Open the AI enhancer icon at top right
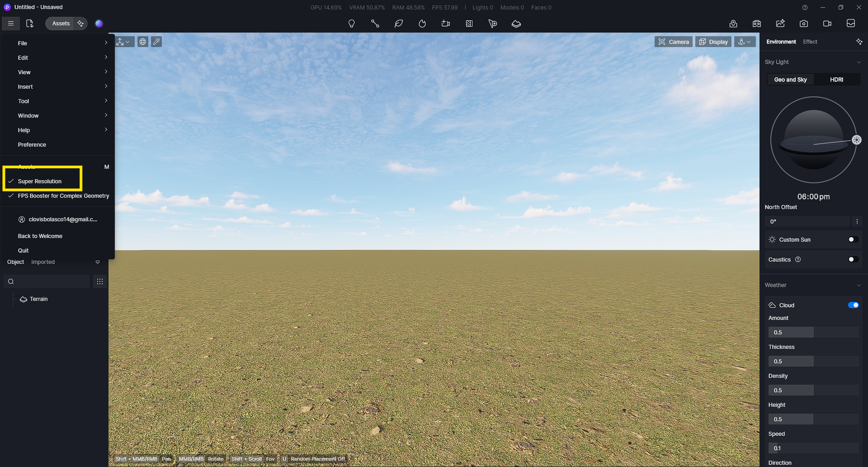 click(x=733, y=24)
